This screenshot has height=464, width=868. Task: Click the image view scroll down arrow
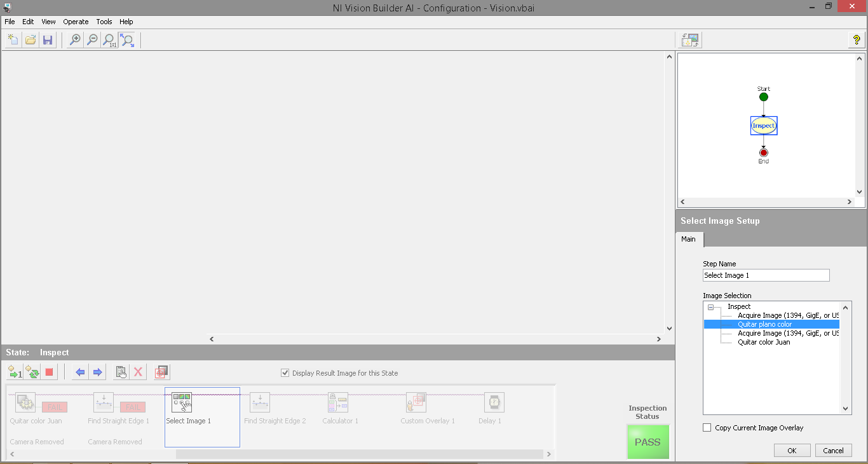[x=669, y=329]
